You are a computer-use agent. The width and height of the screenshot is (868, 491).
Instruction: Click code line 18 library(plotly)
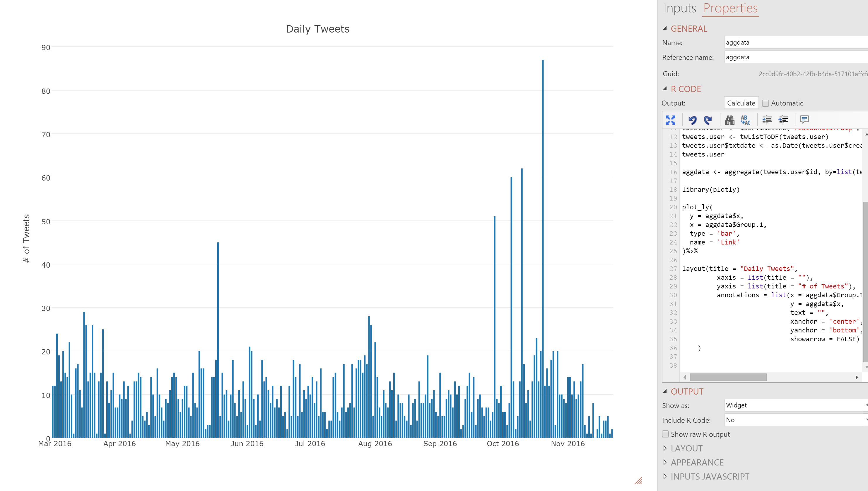(711, 190)
